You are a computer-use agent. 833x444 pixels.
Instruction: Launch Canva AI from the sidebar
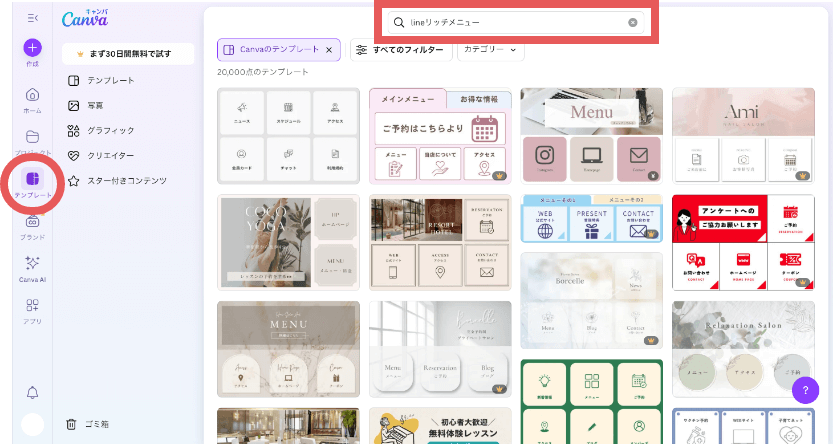tap(33, 263)
